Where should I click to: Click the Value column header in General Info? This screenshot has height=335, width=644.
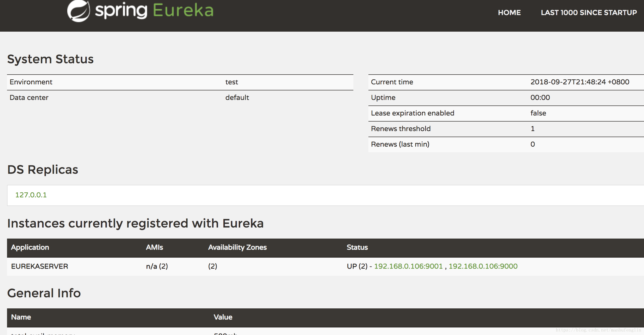(223, 317)
